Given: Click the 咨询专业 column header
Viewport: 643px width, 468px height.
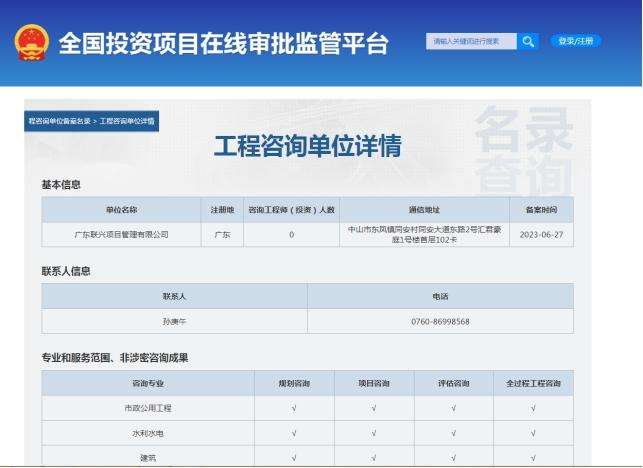Looking at the screenshot, I should point(148,383).
